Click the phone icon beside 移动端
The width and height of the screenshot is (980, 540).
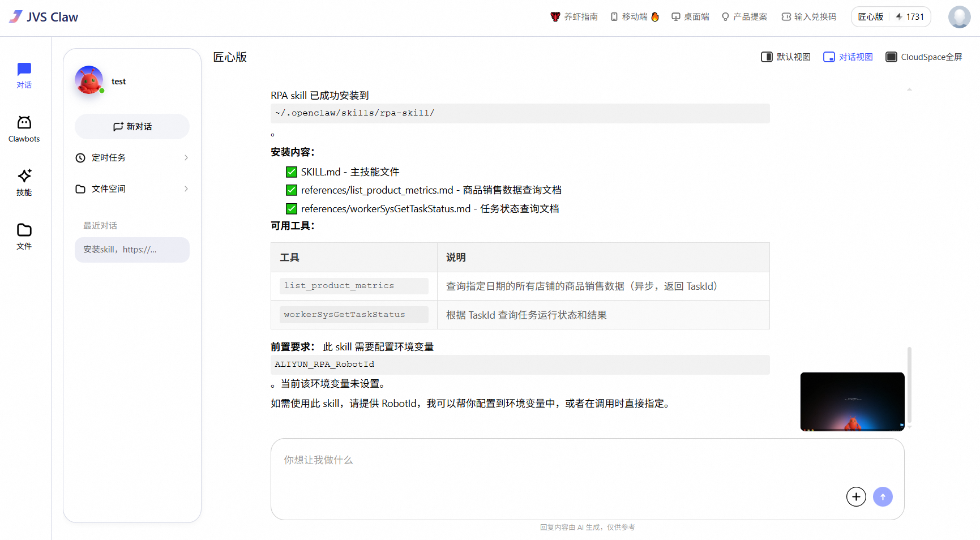[x=614, y=17]
